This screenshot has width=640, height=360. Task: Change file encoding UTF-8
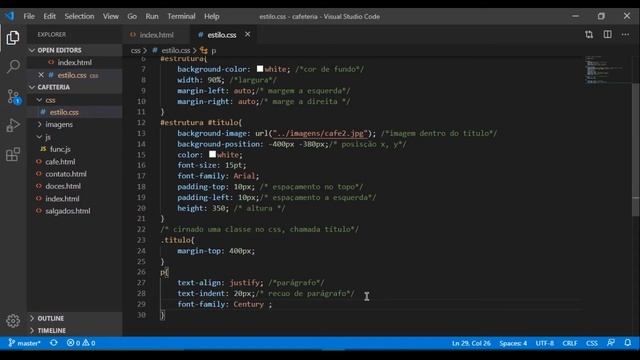tap(544, 343)
